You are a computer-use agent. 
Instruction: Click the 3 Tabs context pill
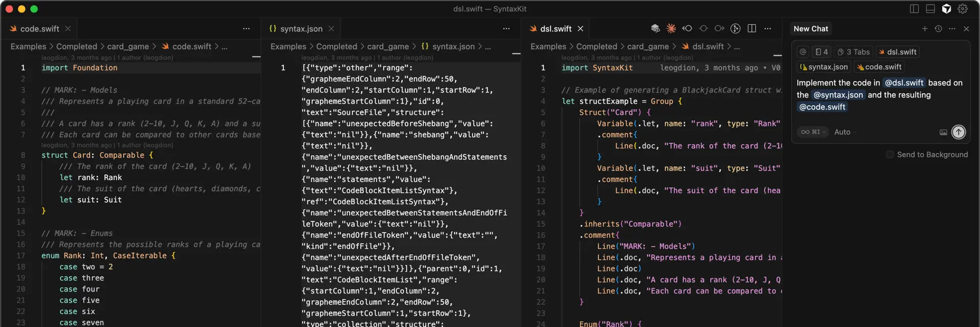[853, 52]
